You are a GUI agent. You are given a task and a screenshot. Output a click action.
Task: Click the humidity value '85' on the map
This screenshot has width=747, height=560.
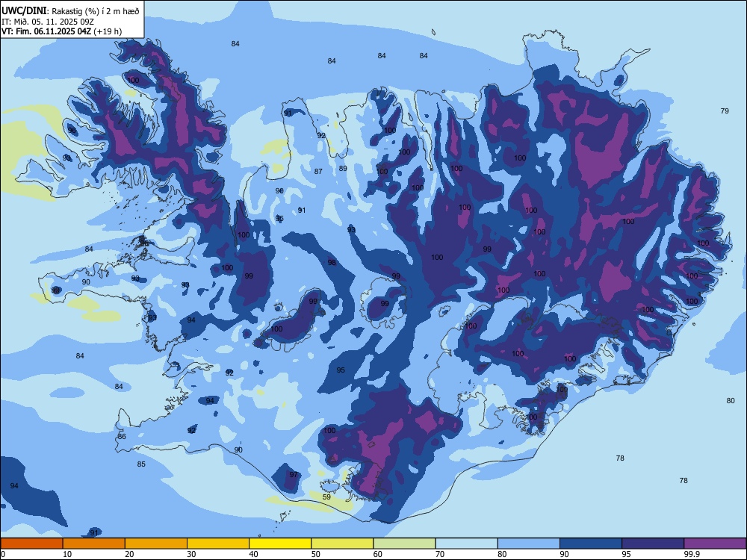(x=141, y=464)
